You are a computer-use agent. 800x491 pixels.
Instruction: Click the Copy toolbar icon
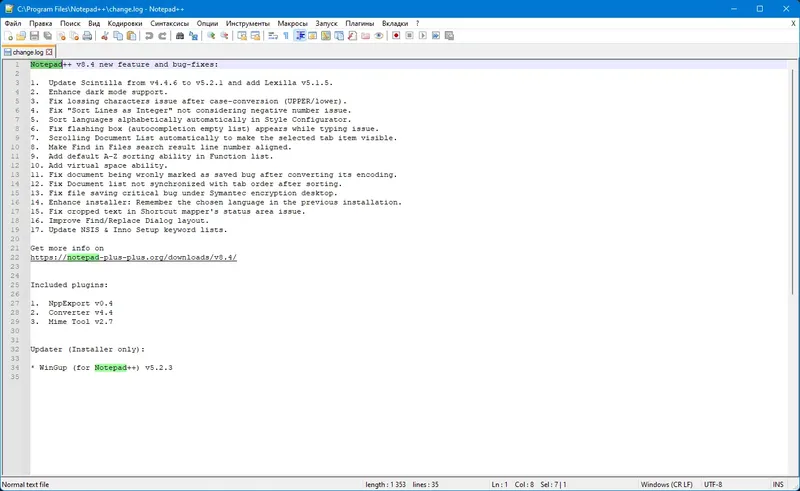click(x=118, y=36)
